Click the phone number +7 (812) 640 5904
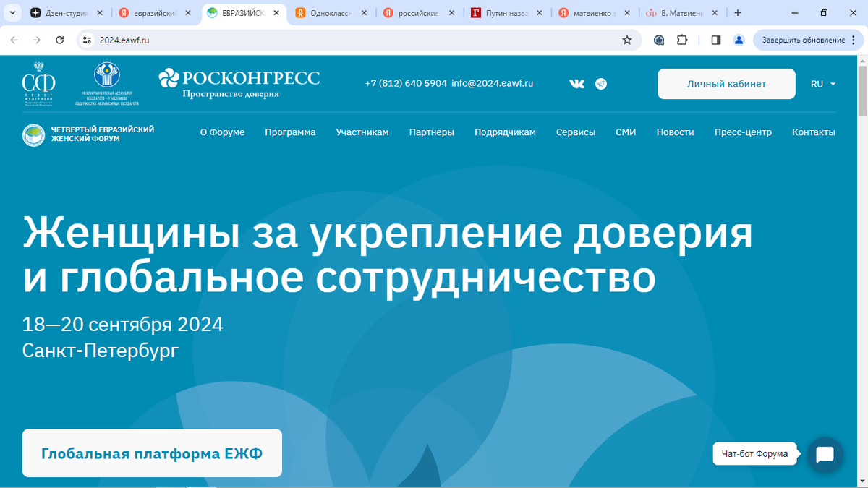Image resolution: width=868 pixels, height=488 pixels. click(406, 84)
